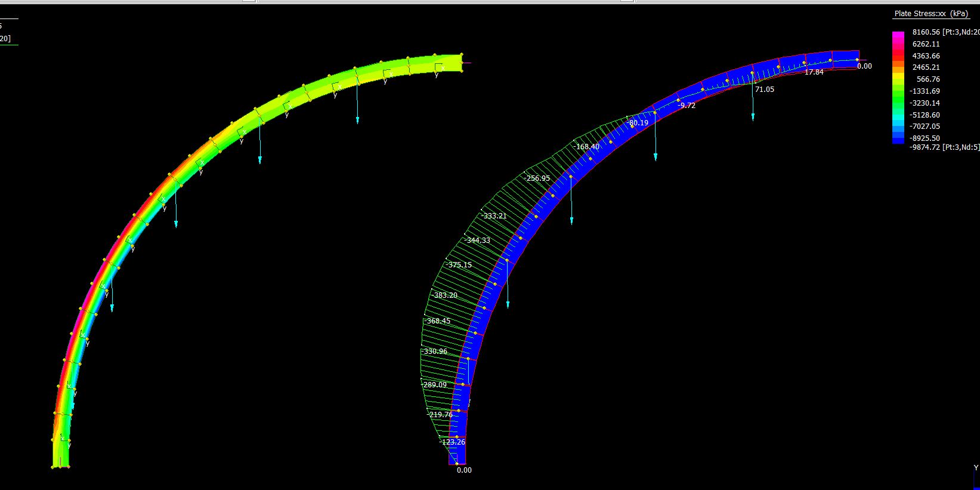Click the orange legend band beside 2465.21

tap(898, 67)
